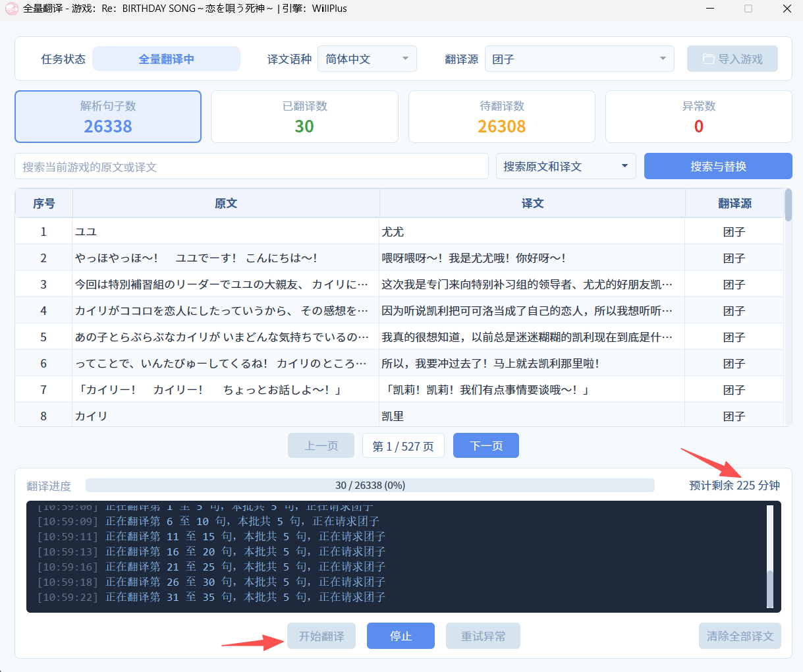Click log line for sentences 16 至 20

(x=211, y=551)
